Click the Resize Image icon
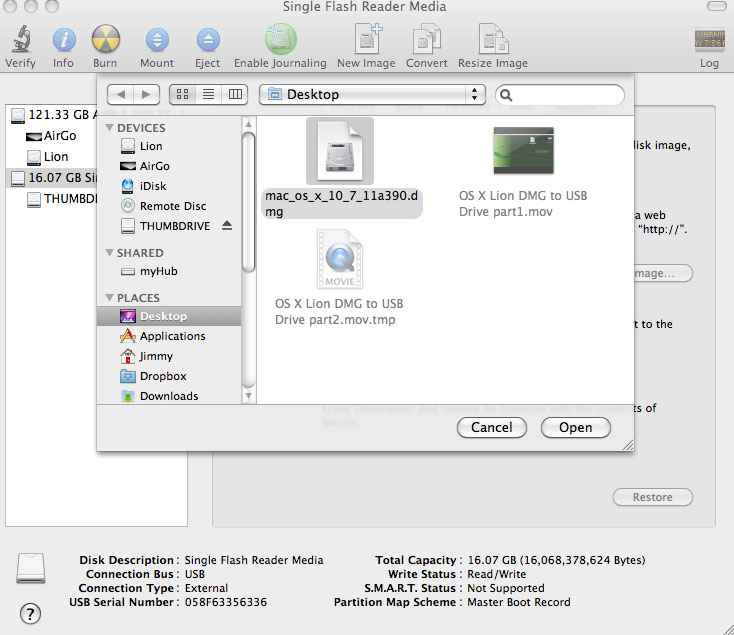 (x=493, y=39)
